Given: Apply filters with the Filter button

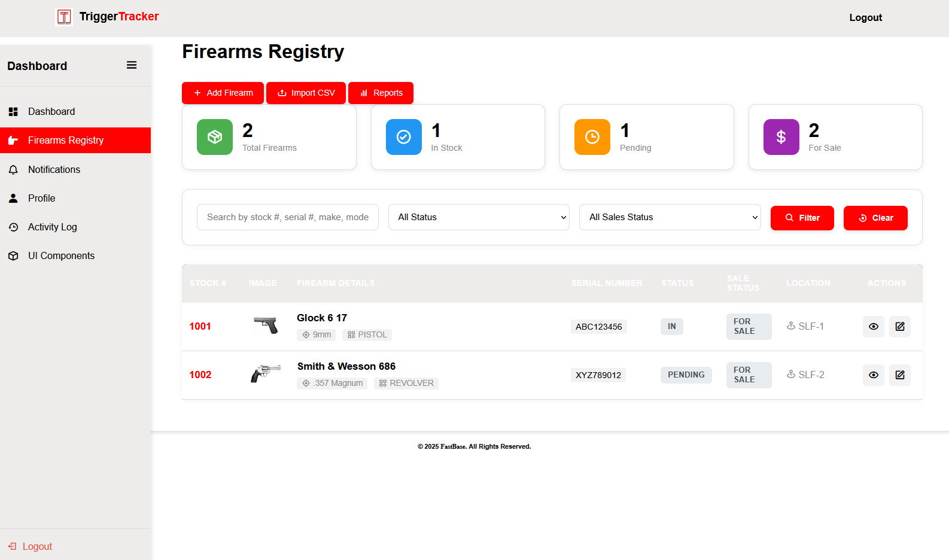Looking at the screenshot, I should tap(802, 218).
